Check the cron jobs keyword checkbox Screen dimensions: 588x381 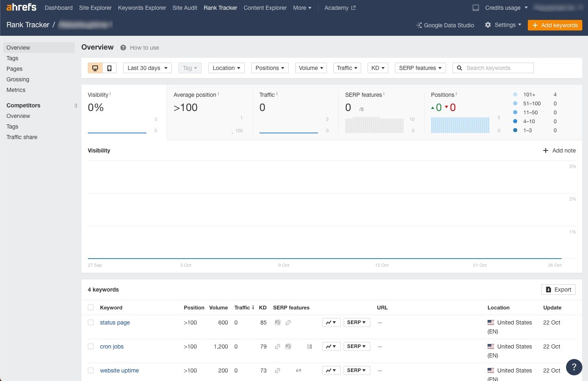click(91, 346)
